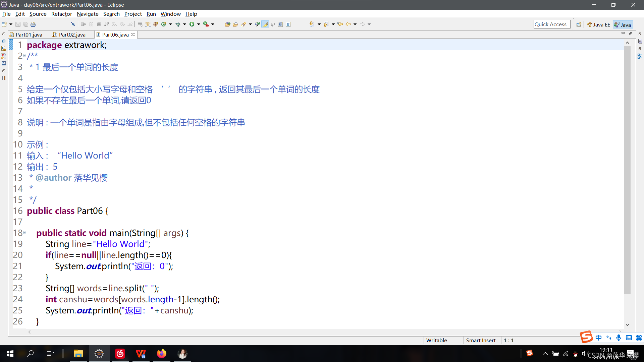
Task: Open the Debug dropdown arrow
Action: (185, 24)
